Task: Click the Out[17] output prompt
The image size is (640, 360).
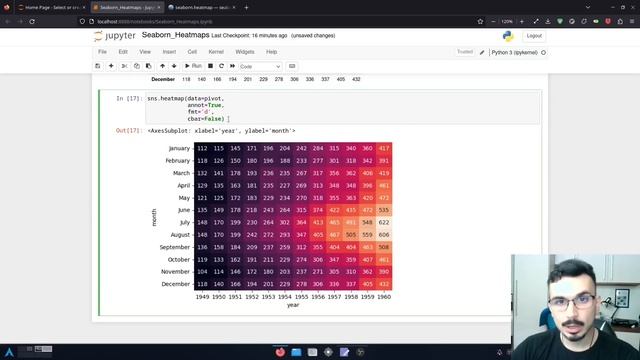Action: (129, 131)
